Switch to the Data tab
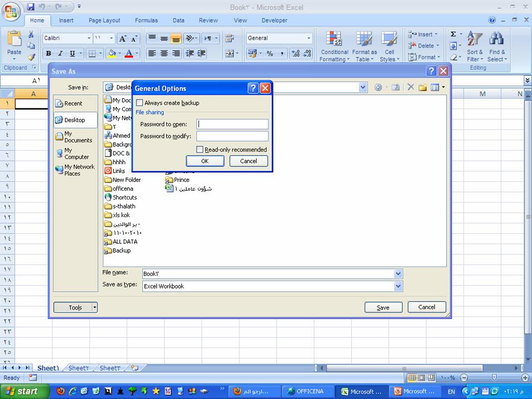Image resolution: width=532 pixels, height=399 pixels. [x=178, y=21]
